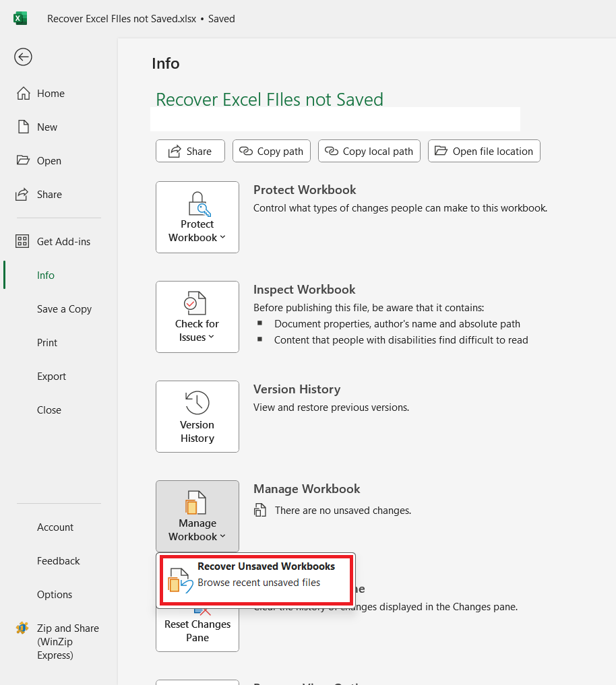
Task: Click the New blank document icon
Action: click(x=24, y=127)
